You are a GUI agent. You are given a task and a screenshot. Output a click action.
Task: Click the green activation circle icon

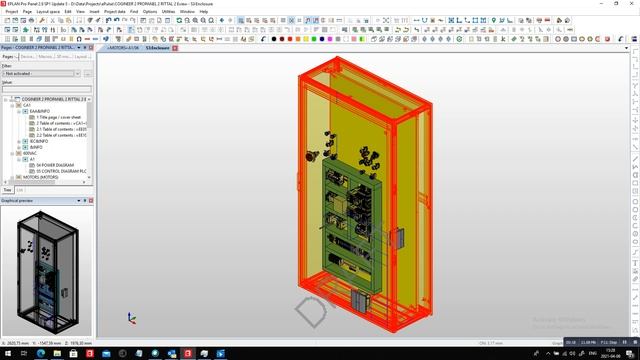[460, 39]
